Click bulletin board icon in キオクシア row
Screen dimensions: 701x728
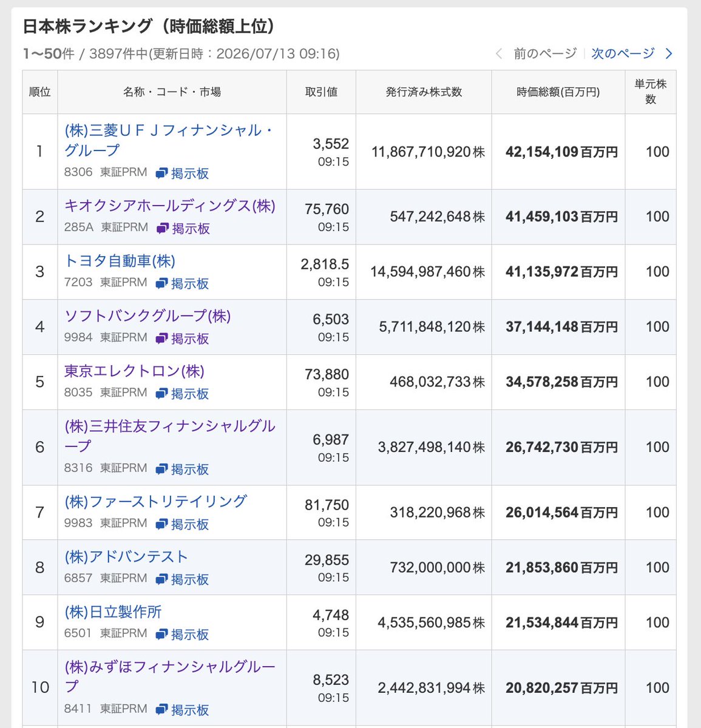tap(163, 229)
